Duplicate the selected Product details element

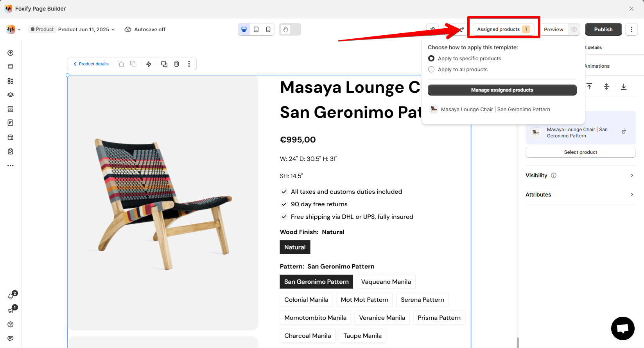tap(164, 64)
